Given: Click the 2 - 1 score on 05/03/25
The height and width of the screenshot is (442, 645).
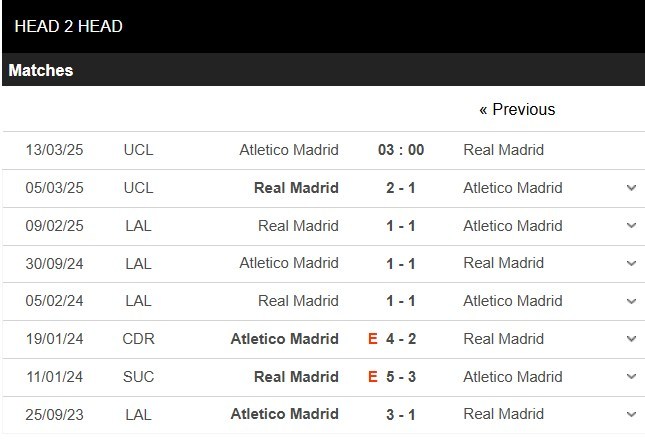Looking at the screenshot, I should [x=401, y=188].
